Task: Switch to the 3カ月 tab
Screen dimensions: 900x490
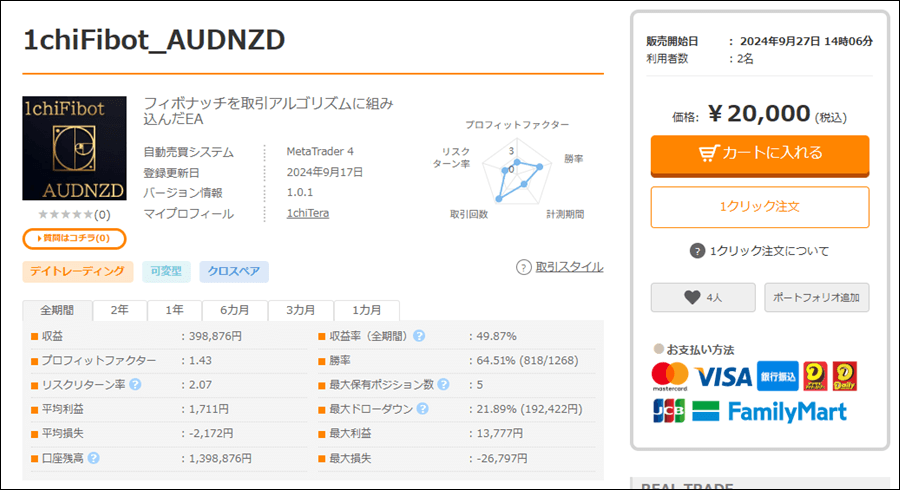Action: (x=301, y=310)
